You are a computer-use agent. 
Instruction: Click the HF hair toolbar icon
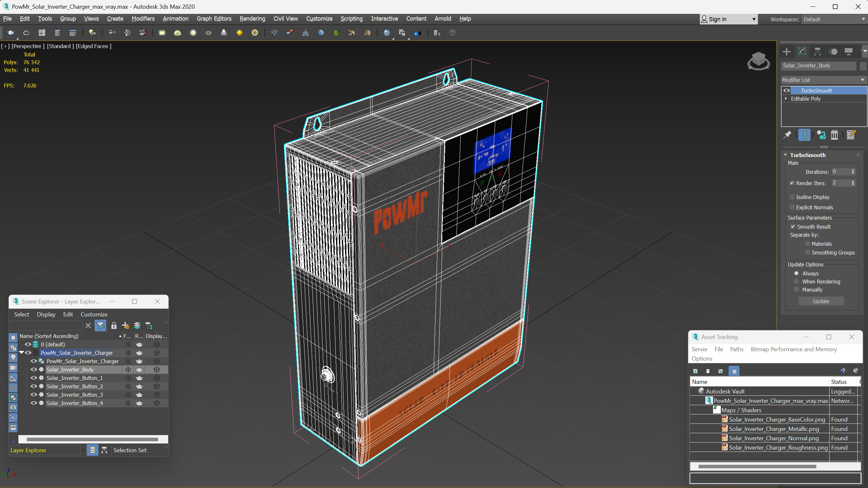tap(352, 33)
